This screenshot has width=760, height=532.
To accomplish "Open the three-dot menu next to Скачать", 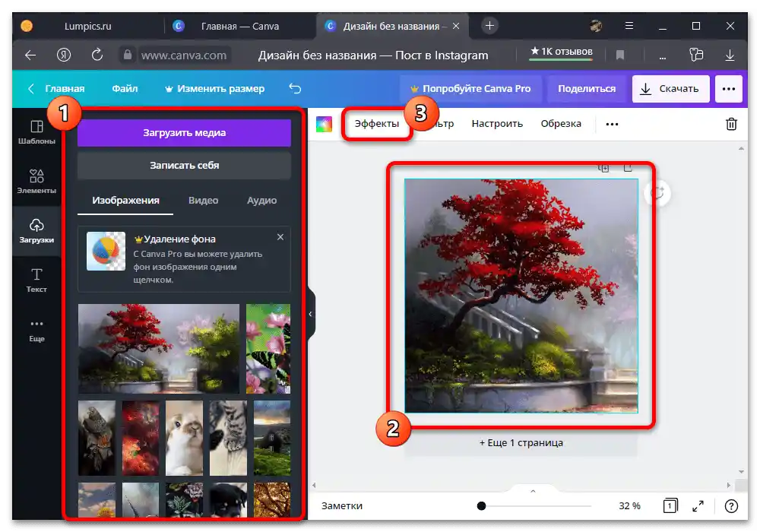I will (x=729, y=89).
